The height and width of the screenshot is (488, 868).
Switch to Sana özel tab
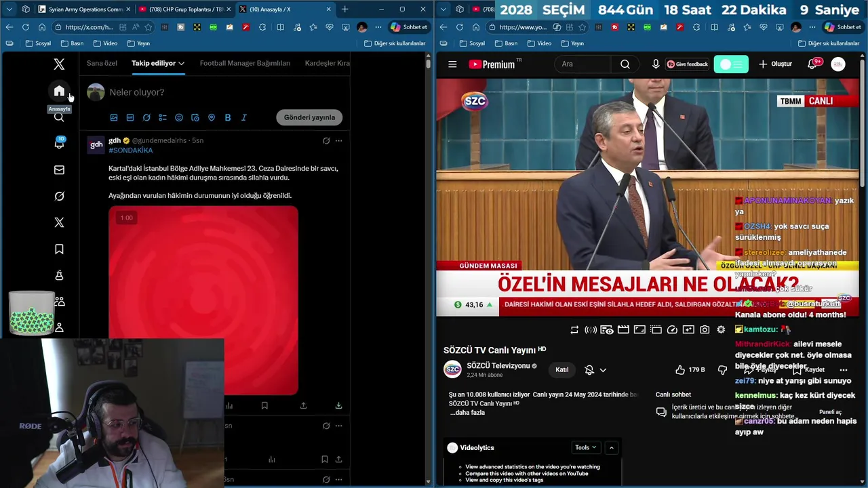102,63
